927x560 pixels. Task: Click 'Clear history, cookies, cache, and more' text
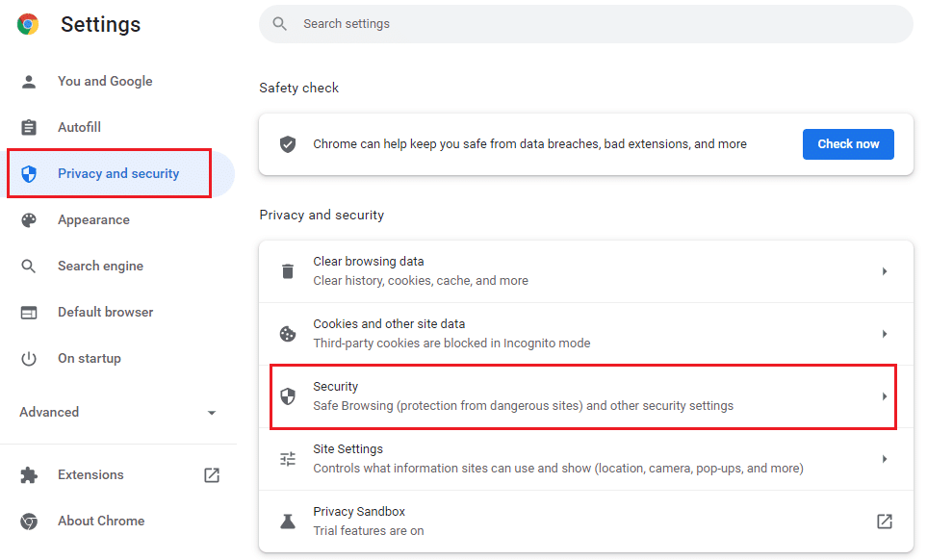[x=421, y=281]
